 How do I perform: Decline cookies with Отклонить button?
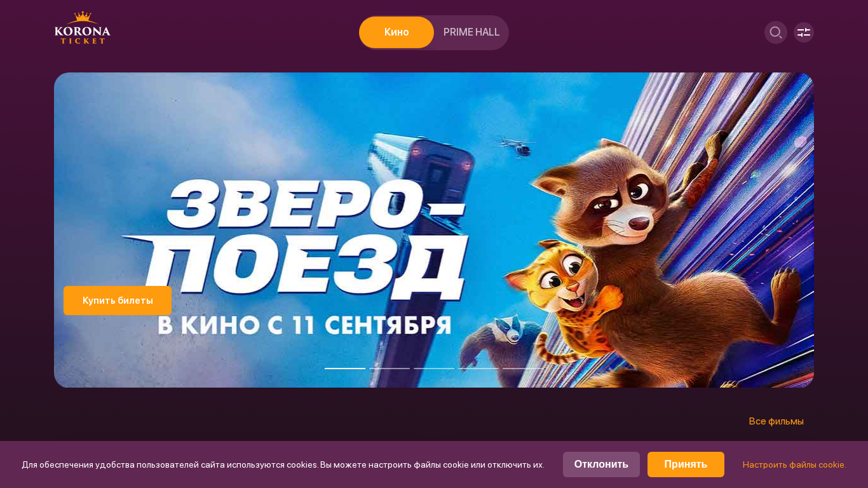[x=601, y=464]
